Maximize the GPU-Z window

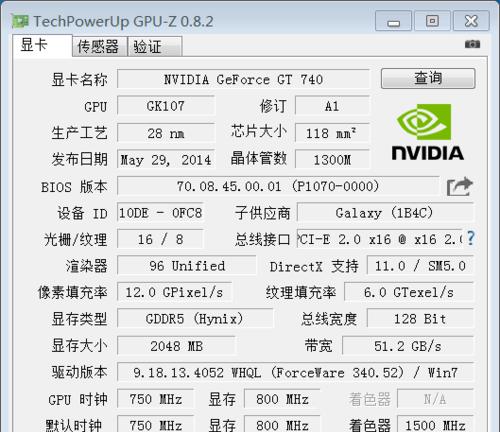tap(432, 21)
